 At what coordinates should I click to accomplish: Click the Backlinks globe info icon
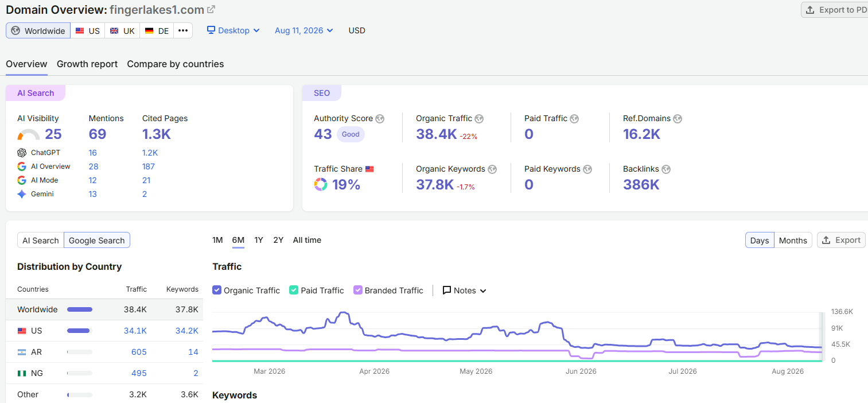click(x=666, y=169)
